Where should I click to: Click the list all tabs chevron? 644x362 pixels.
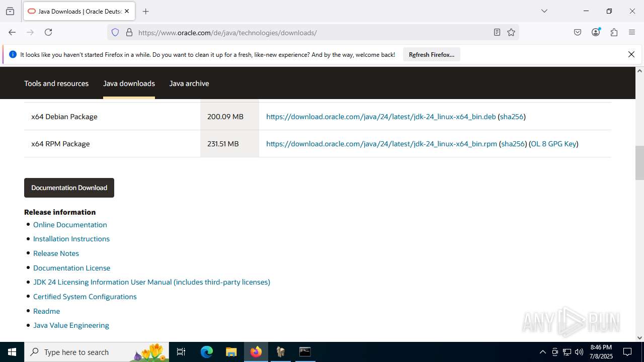pos(544,11)
